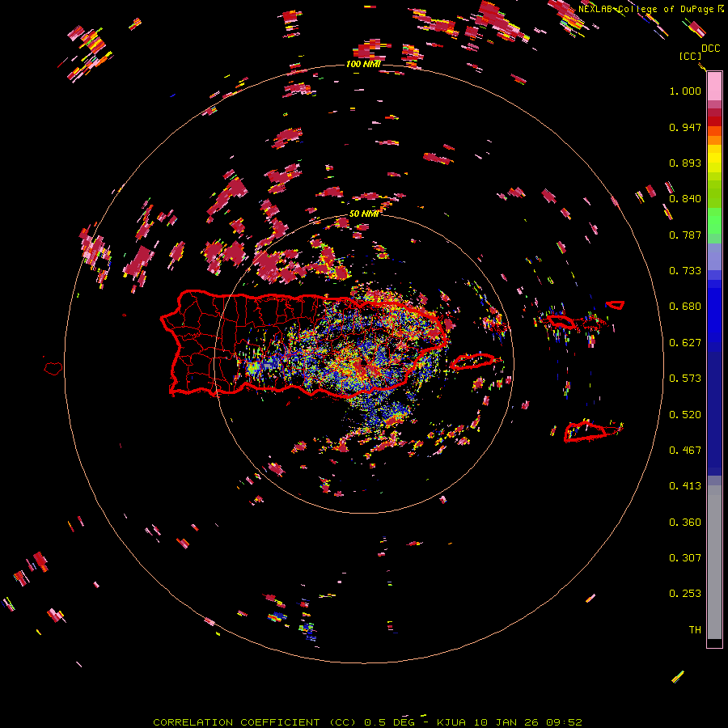
Task: Select the "[CC]" label above the color scale
Action: pos(691,56)
